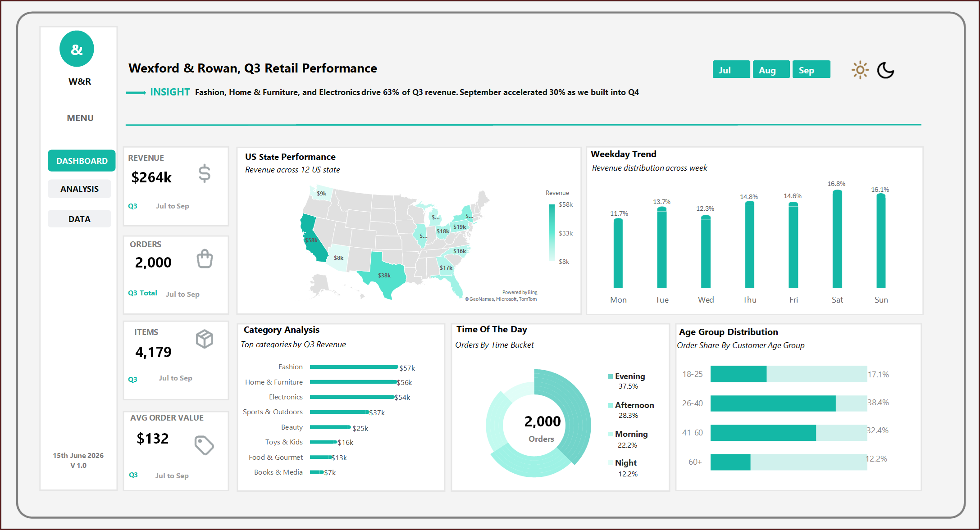
Task: Click the Weekday Trend chart title
Action: 623,154
